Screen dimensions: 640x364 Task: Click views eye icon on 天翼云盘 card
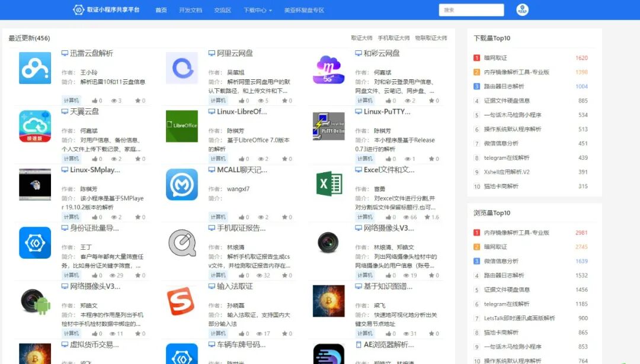coord(114,159)
